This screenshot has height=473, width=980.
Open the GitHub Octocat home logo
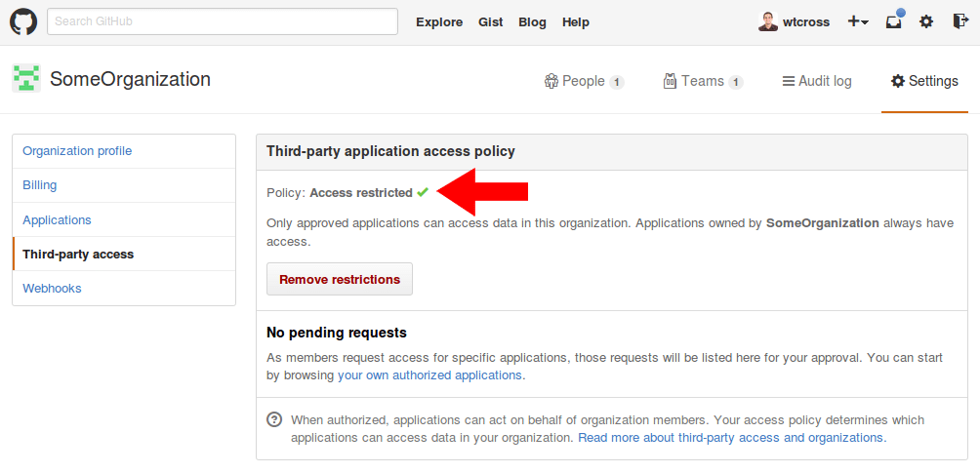pyautogui.click(x=23, y=21)
